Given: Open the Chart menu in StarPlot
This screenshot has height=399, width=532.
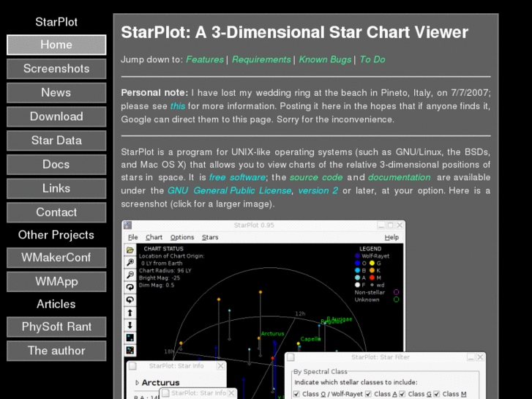Looking at the screenshot, I should 154,237.
